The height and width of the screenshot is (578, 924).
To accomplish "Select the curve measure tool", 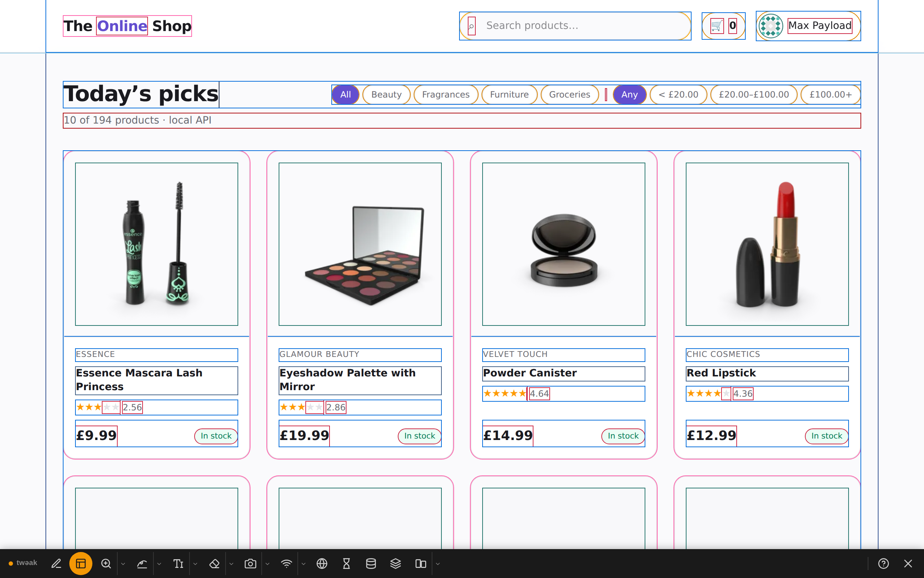I will pyautogui.click(x=142, y=564).
